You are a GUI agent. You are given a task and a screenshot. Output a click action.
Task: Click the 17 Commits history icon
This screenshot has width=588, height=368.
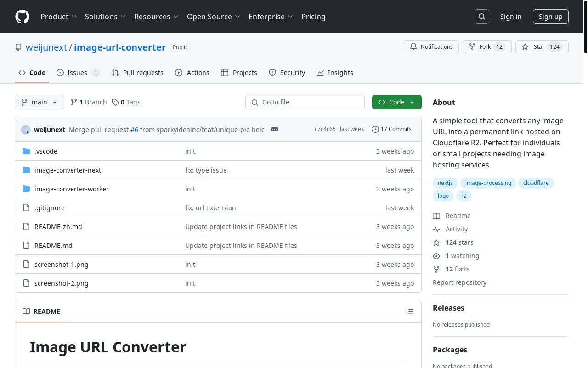pos(375,129)
